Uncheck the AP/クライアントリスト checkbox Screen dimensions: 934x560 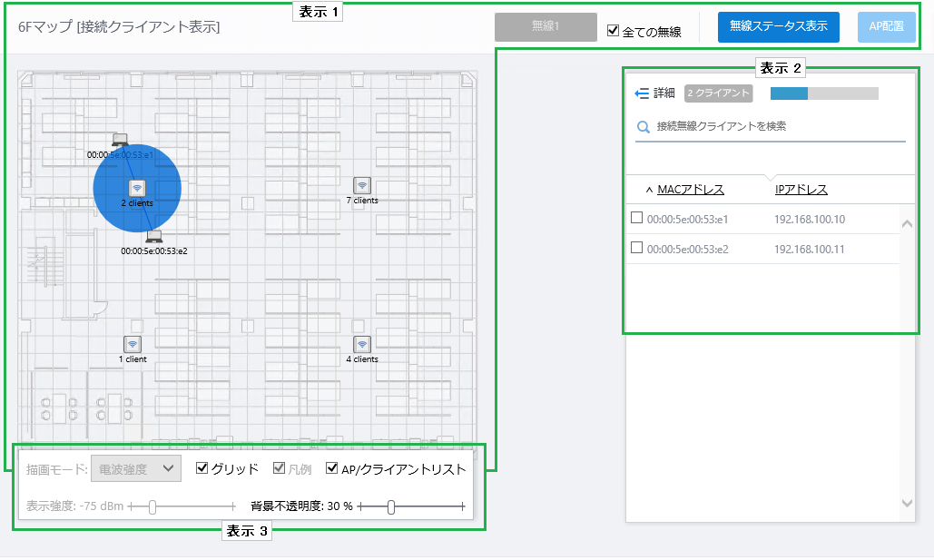pos(332,469)
